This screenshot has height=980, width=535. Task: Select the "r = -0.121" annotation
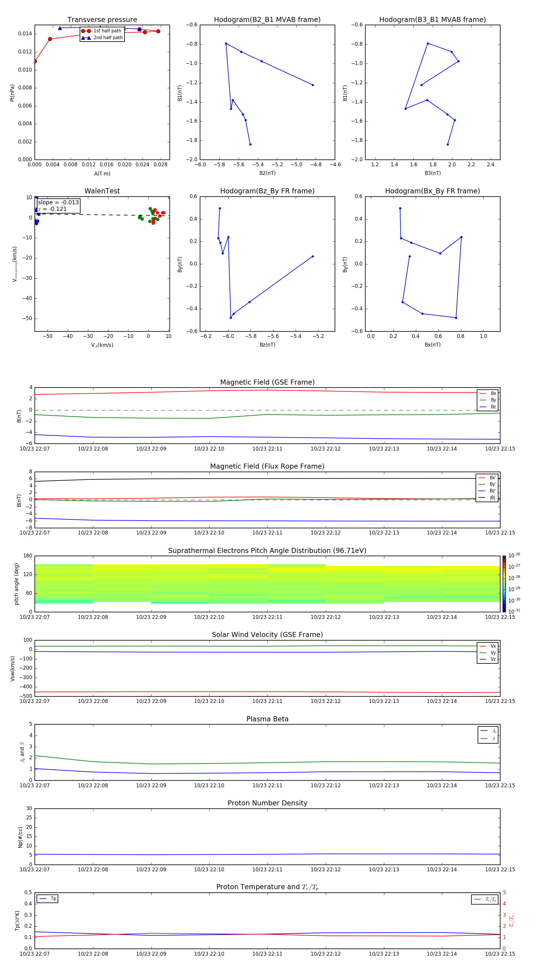pos(53,209)
